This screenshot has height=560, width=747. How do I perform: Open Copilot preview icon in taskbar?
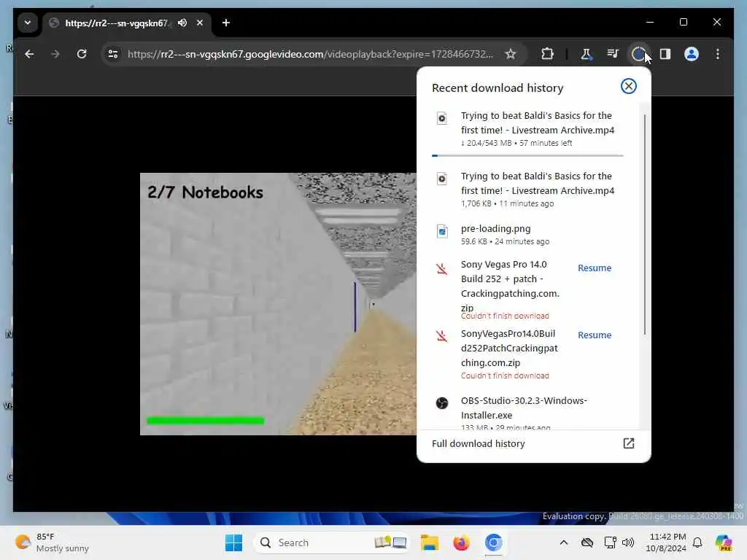724,542
